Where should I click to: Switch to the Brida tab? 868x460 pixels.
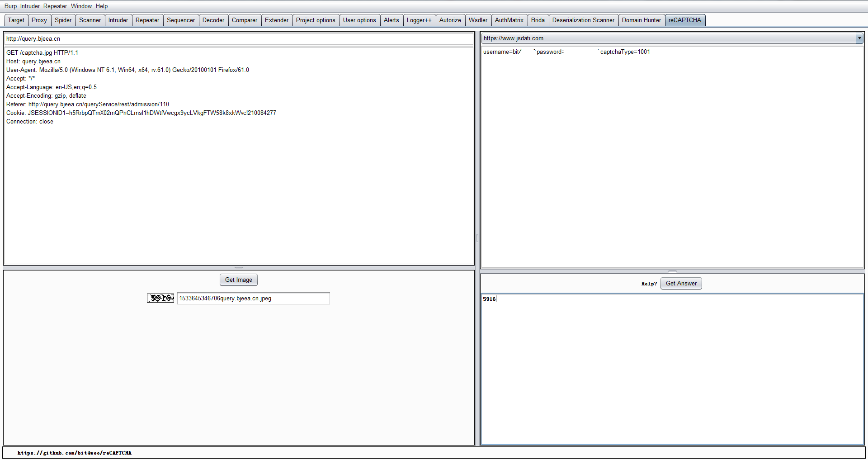pyautogui.click(x=538, y=20)
